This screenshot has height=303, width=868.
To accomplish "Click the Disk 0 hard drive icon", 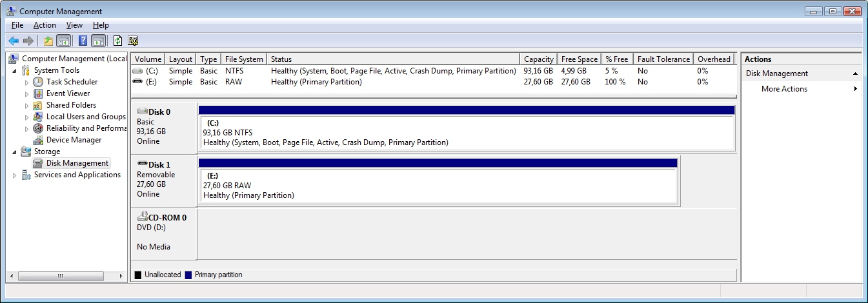I will [143, 111].
